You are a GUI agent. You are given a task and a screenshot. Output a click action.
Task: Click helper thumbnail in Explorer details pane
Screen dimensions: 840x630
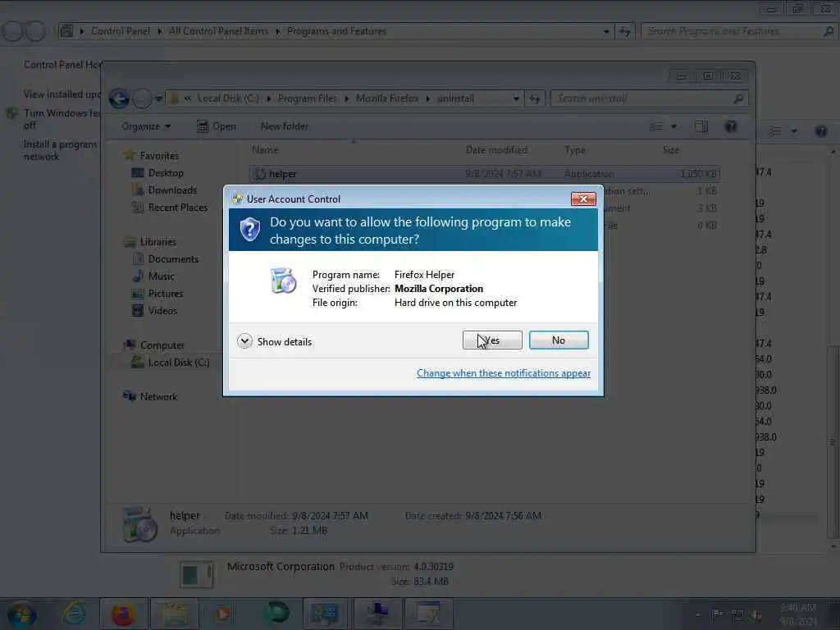tap(139, 524)
